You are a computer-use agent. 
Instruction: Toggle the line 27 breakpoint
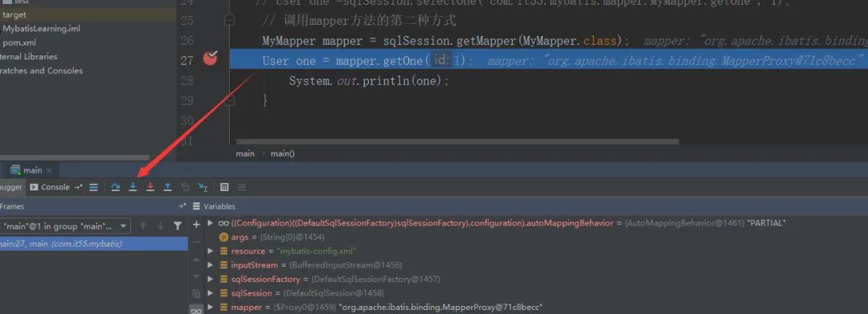tap(211, 58)
